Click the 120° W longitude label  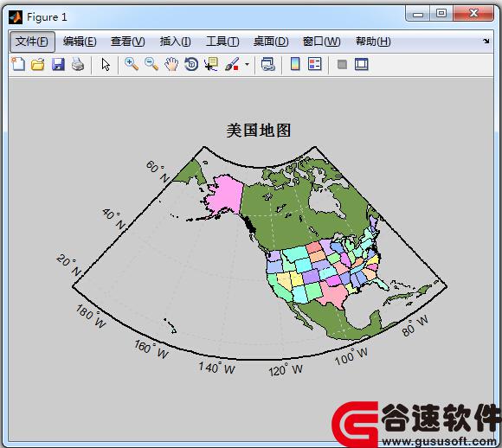point(286,370)
